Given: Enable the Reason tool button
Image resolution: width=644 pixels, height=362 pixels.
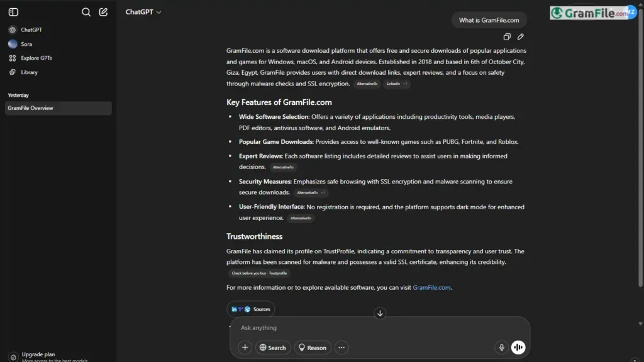Looking at the screenshot, I should 313,348.
